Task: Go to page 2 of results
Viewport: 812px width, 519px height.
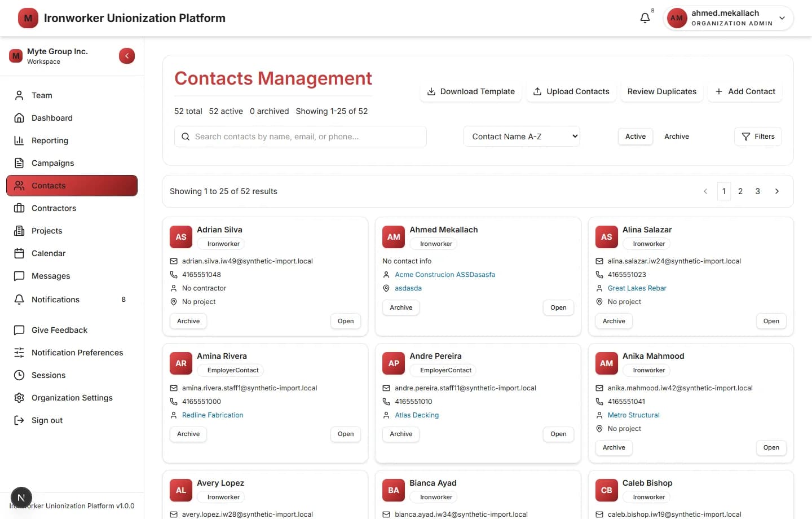Action: click(740, 191)
